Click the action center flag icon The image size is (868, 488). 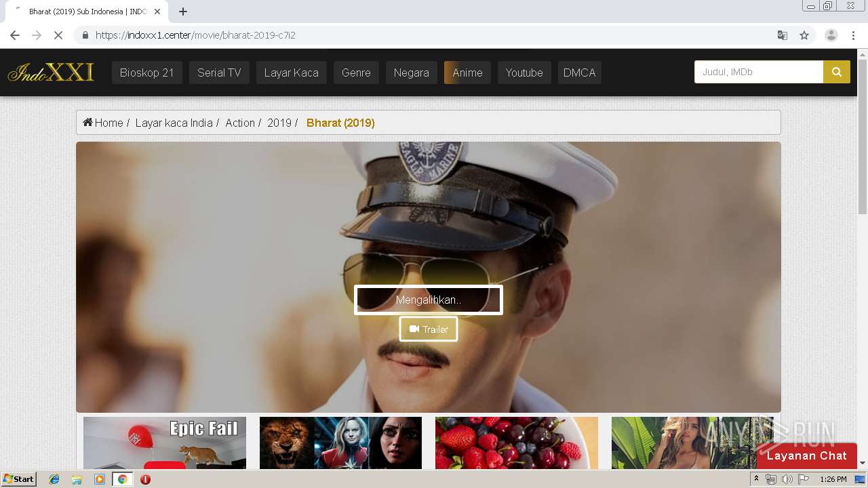pos(804,479)
